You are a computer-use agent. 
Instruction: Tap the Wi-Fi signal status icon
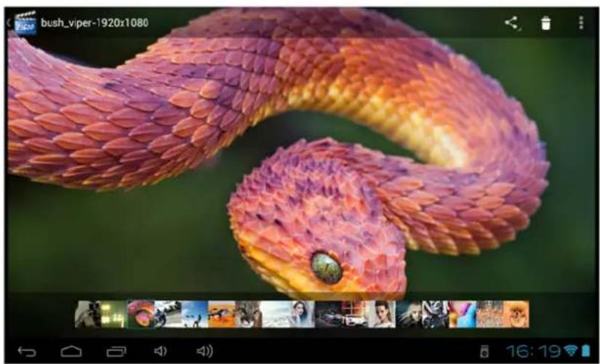[x=570, y=351]
